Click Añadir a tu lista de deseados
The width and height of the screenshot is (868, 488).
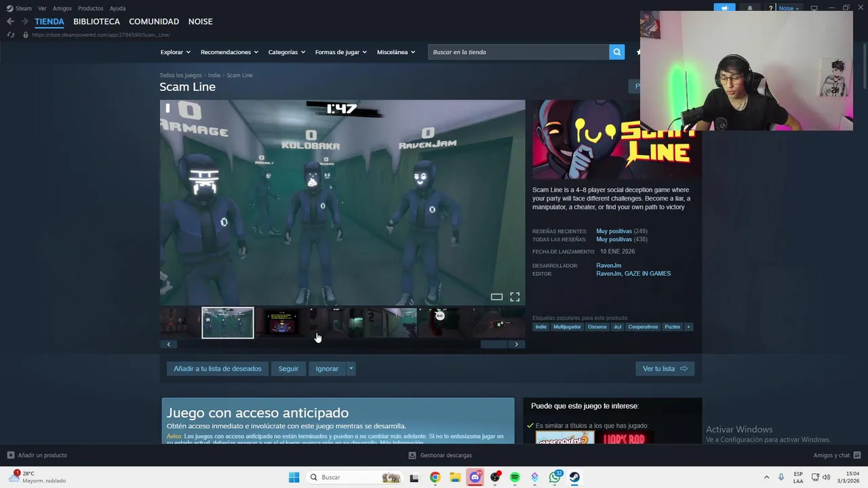tap(217, 369)
